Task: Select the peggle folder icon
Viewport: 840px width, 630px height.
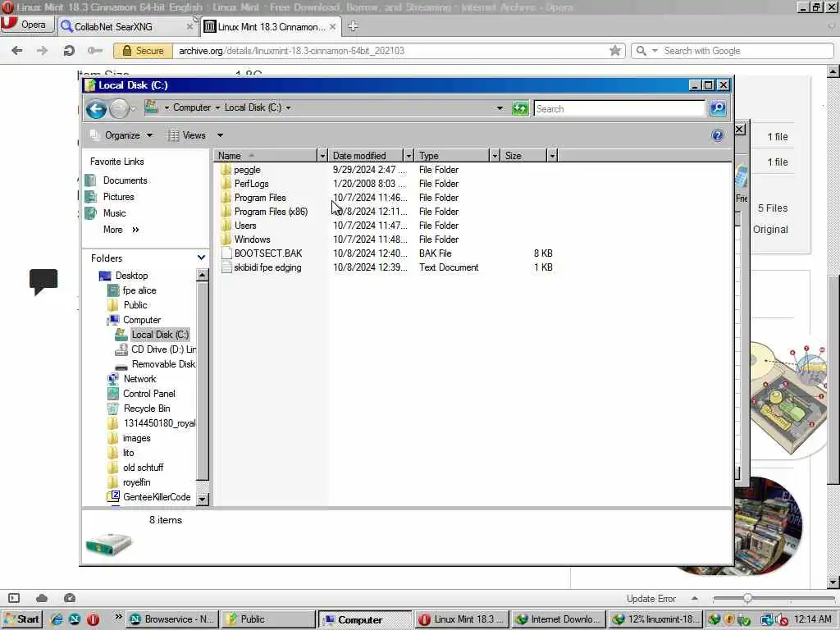Action: 226,170
